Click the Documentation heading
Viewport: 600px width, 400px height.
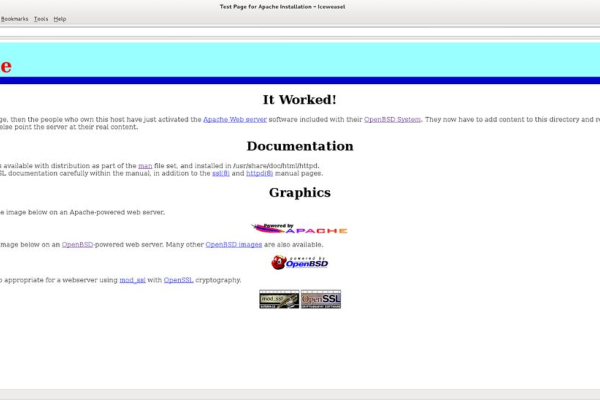coord(299,147)
